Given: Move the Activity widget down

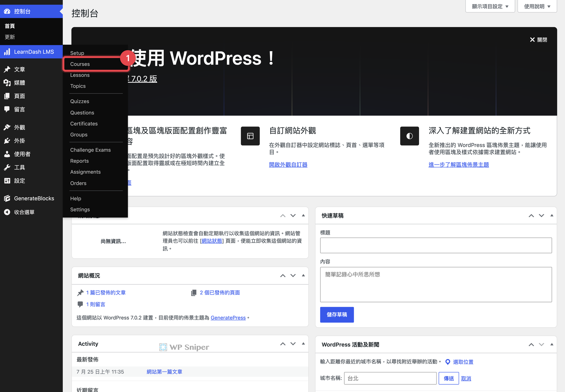Looking at the screenshot, I should [293, 344].
